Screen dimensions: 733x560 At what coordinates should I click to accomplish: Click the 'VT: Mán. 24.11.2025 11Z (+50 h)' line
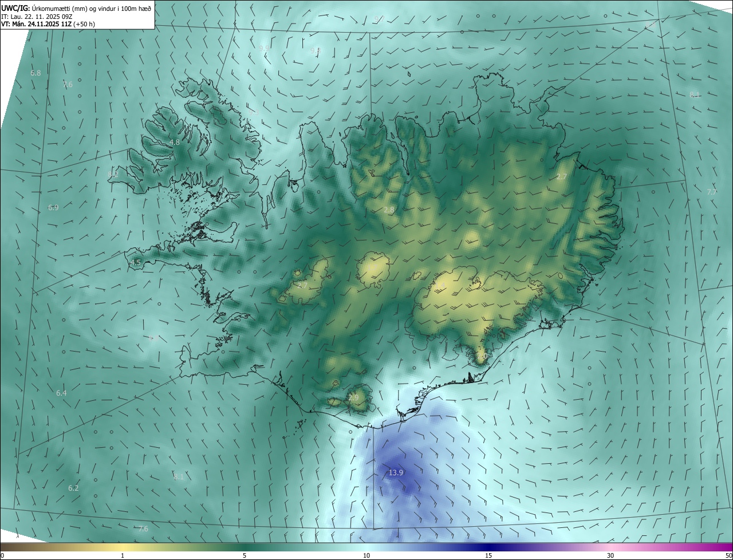pos(48,24)
